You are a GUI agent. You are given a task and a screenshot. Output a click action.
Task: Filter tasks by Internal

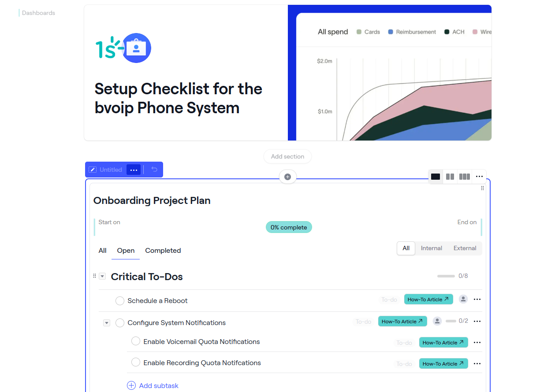click(432, 248)
